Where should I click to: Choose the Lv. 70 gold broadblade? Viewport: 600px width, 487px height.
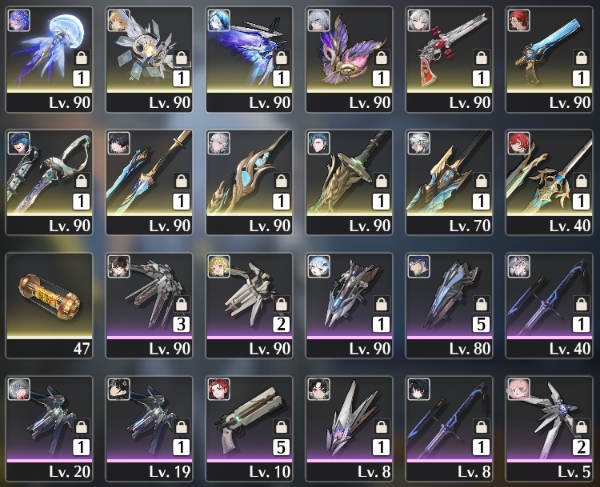click(449, 182)
